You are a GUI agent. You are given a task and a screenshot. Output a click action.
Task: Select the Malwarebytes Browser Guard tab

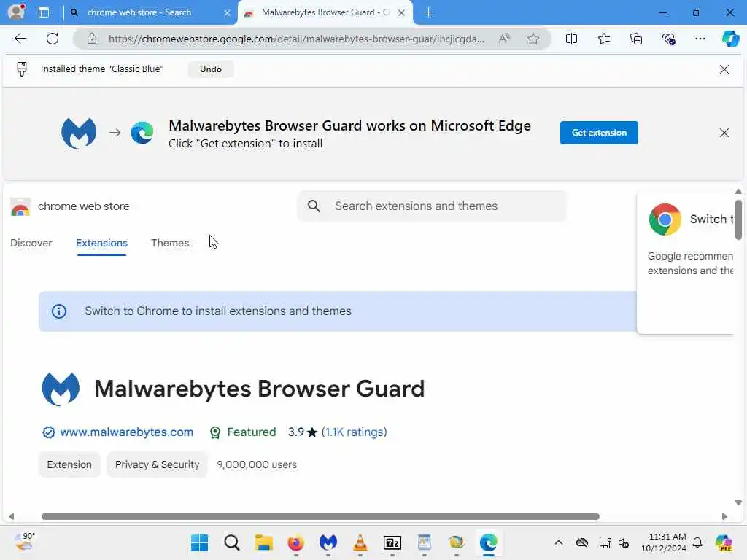point(325,12)
